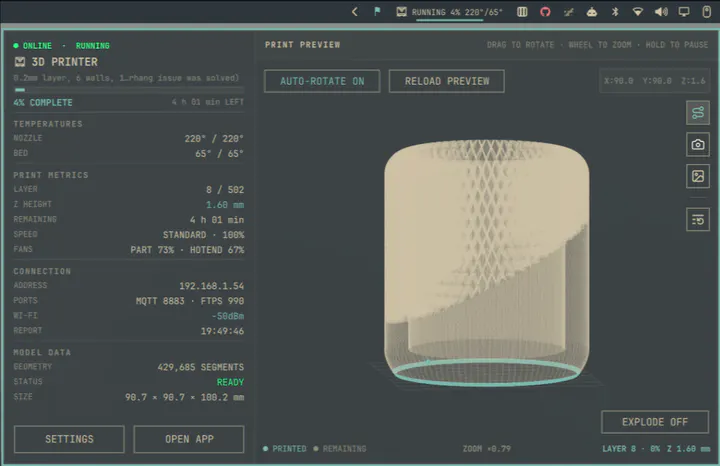
Task: Click the remaining time 4 h 01 min in print metrics
Action: 217,220
